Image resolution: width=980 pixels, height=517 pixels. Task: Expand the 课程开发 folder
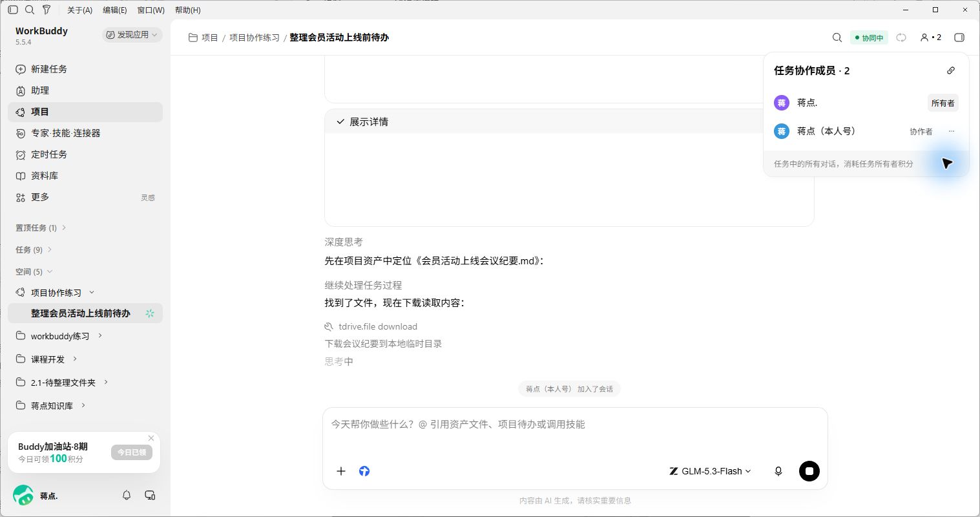[75, 359]
